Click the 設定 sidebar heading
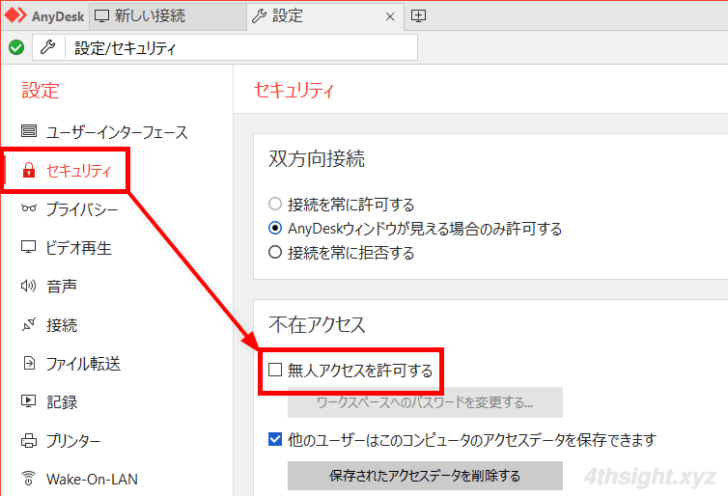 tap(40, 91)
